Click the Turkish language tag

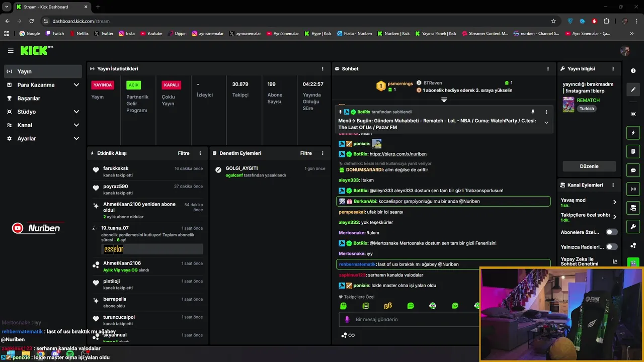pyautogui.click(x=587, y=109)
